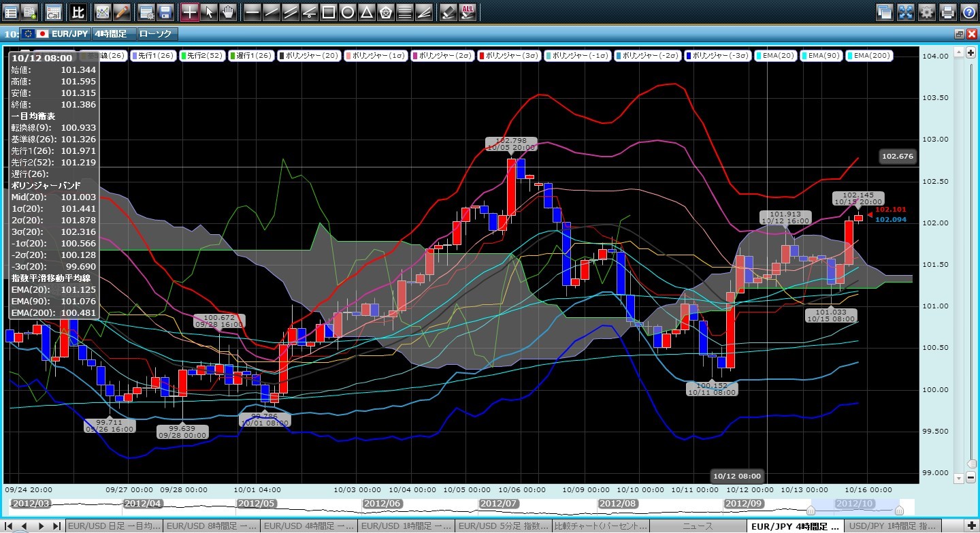Viewport: 980px width, 533px height.
Task: Toggle the ボリンジャー(-3σ) indicator legend
Action: point(719,56)
